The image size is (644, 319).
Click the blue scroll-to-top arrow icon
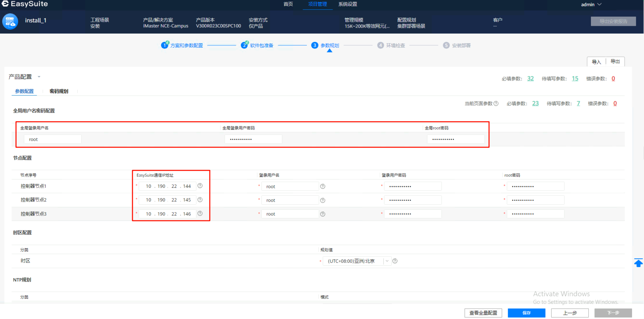click(638, 263)
